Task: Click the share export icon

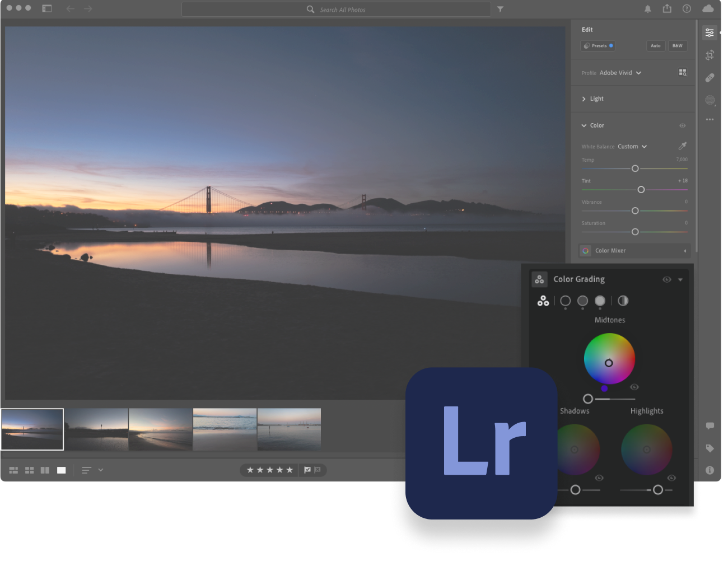Action: [667, 8]
